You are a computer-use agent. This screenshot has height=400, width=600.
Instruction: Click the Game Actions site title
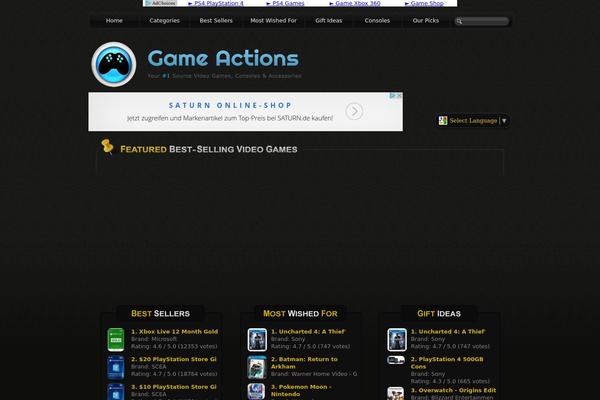223,58
